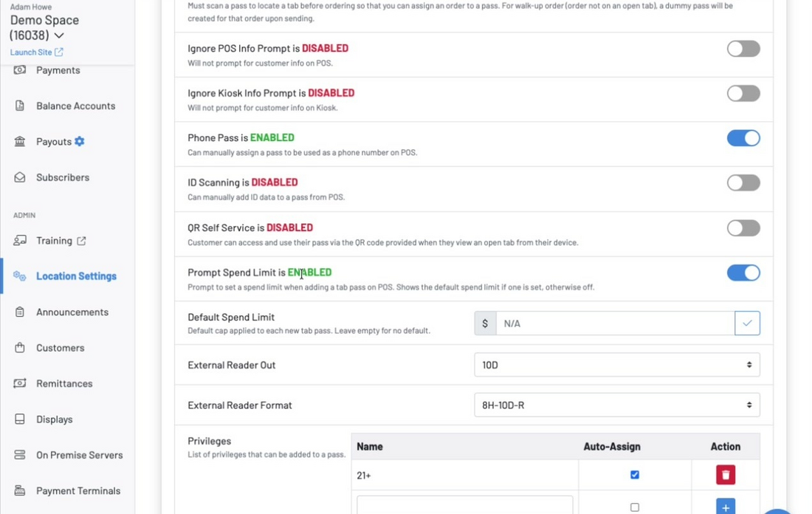Click the On Premise Servers icon
Screen dimensions: 812x514
(20, 454)
